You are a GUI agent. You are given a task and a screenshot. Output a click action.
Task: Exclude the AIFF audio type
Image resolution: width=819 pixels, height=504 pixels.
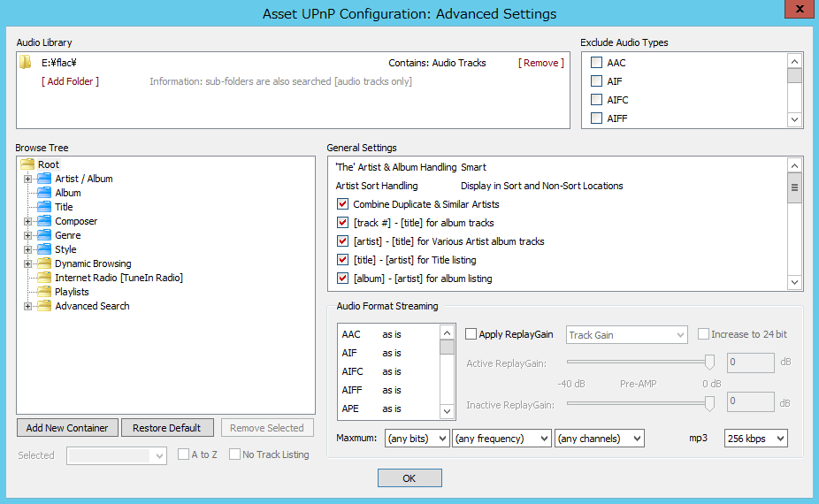coord(596,118)
